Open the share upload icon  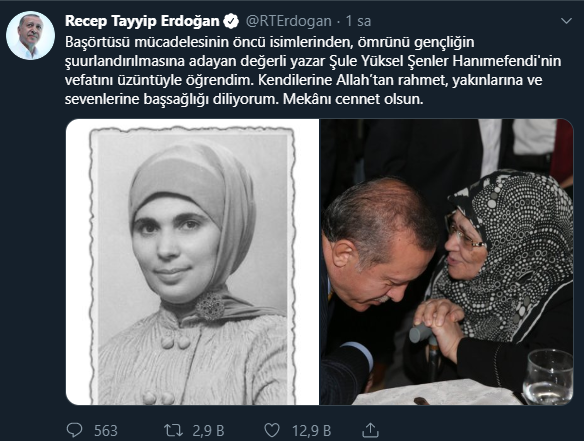(x=371, y=430)
